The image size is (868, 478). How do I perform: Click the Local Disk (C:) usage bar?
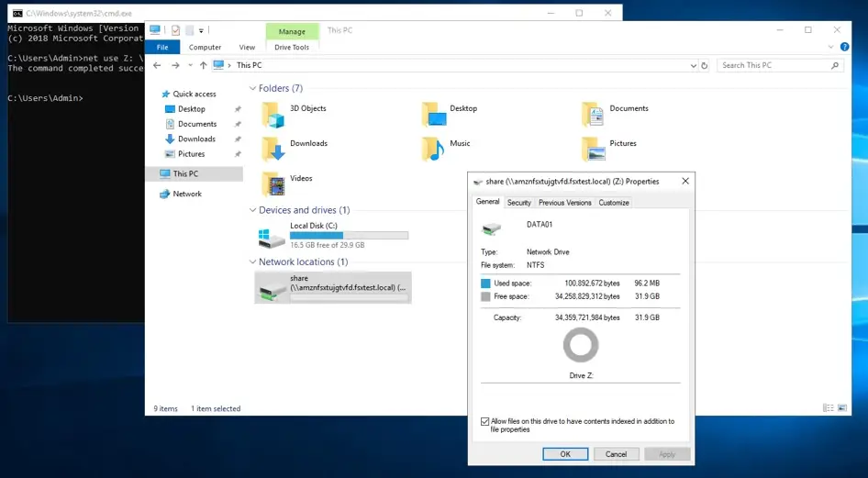[x=350, y=236]
